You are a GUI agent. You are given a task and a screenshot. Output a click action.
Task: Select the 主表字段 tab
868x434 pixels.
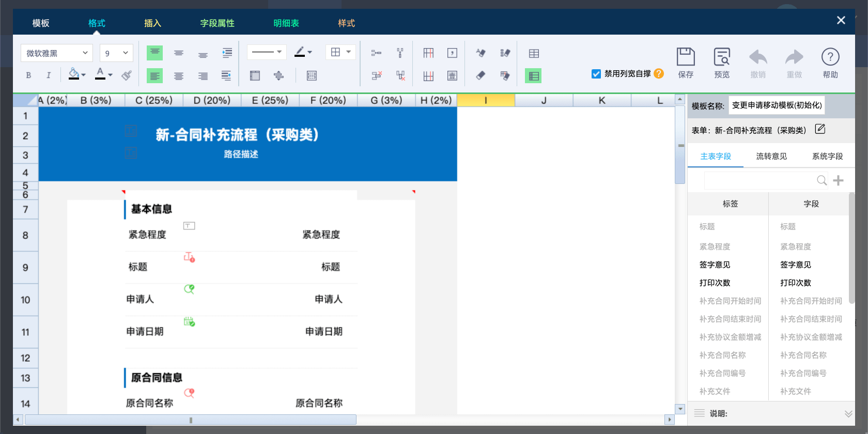point(716,156)
